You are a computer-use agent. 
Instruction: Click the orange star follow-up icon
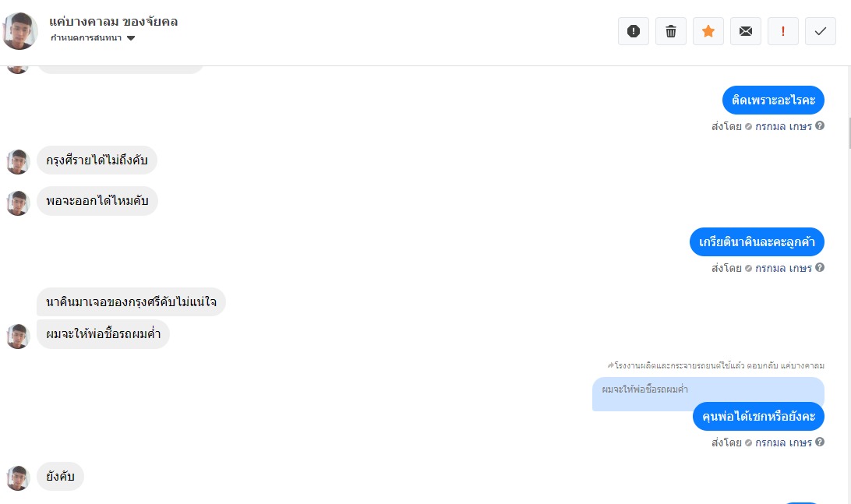tap(708, 31)
